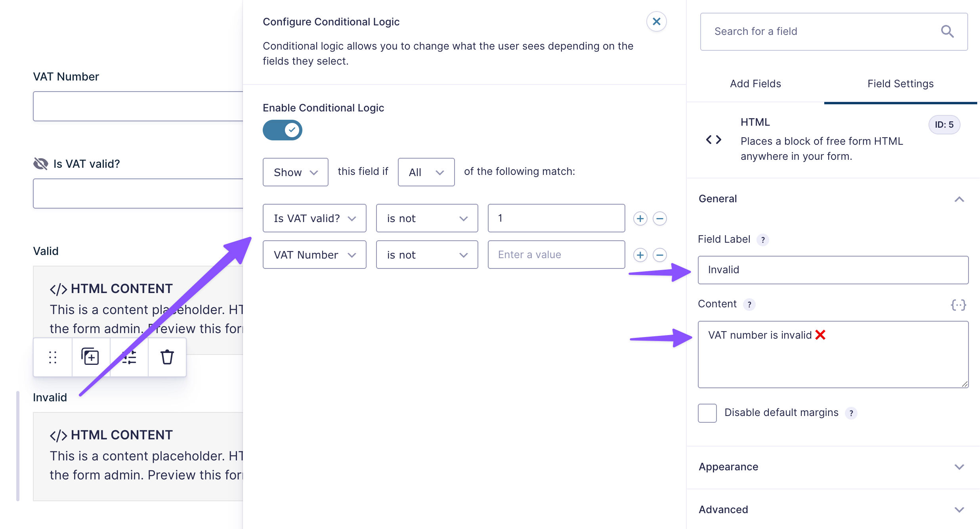Screen dimensions: 980x529
Task: Add rule after the Is VAT valid row
Action: (640, 218)
